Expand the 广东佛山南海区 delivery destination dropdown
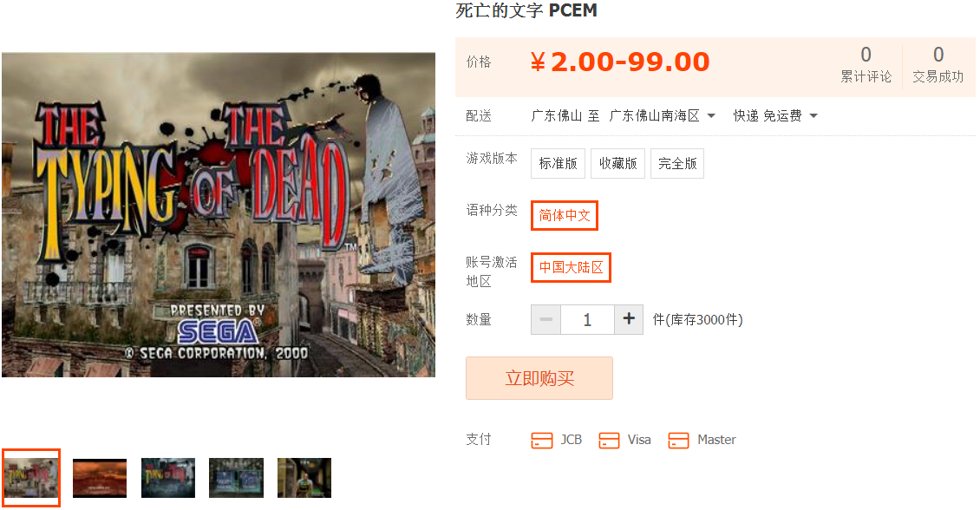Viewport: 980px width, 510px height. click(663, 115)
